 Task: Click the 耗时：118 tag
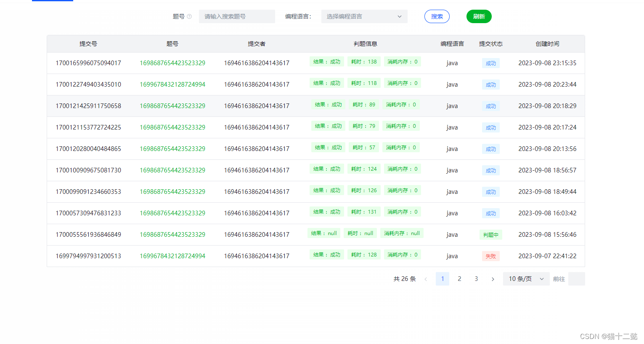pos(364,83)
